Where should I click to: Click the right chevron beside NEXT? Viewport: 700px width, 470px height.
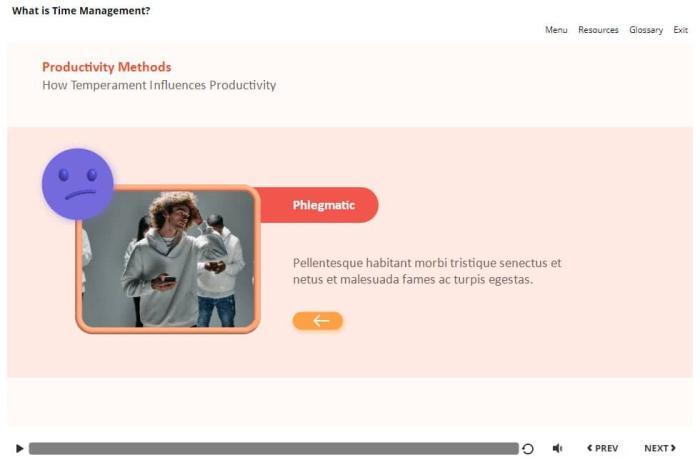pyautogui.click(x=673, y=448)
